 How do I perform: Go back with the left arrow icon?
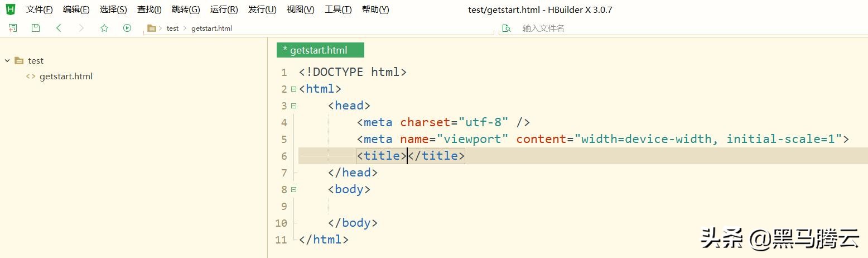[59, 28]
